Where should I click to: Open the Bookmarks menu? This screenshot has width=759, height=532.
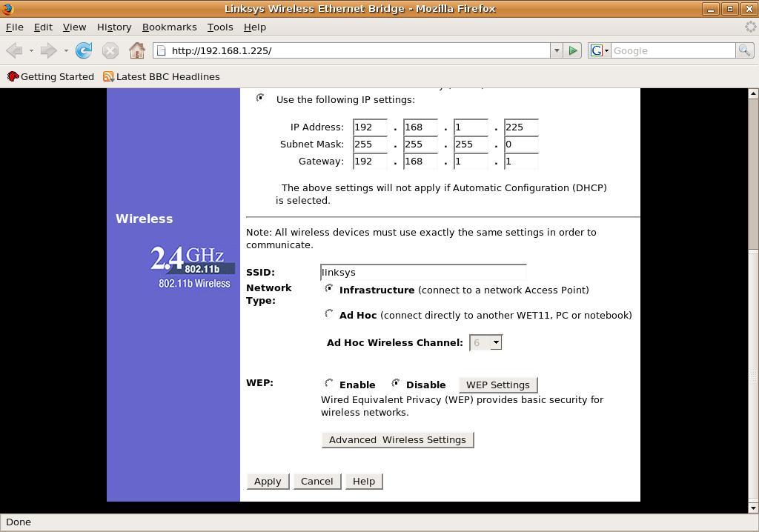click(x=169, y=27)
